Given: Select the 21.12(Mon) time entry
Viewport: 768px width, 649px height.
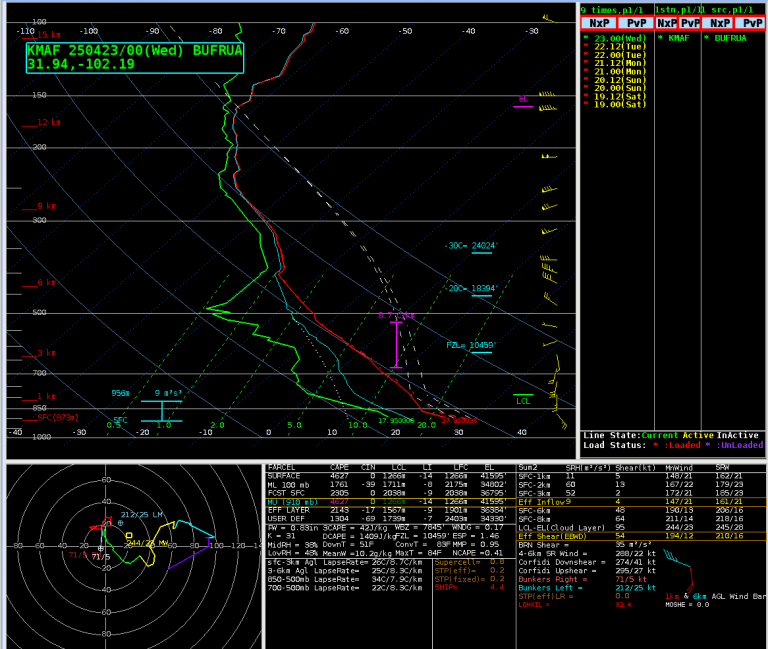Looking at the screenshot, I should pos(616,63).
